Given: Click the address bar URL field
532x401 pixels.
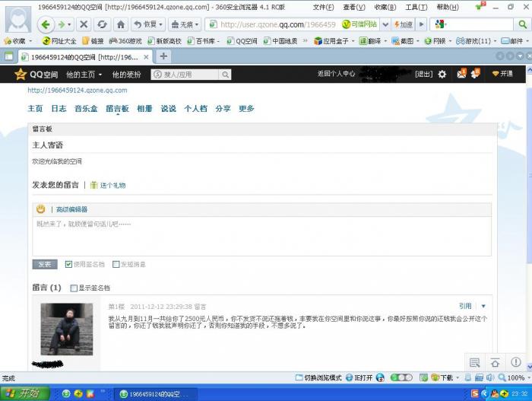Looking at the screenshot, I should coord(277,24).
